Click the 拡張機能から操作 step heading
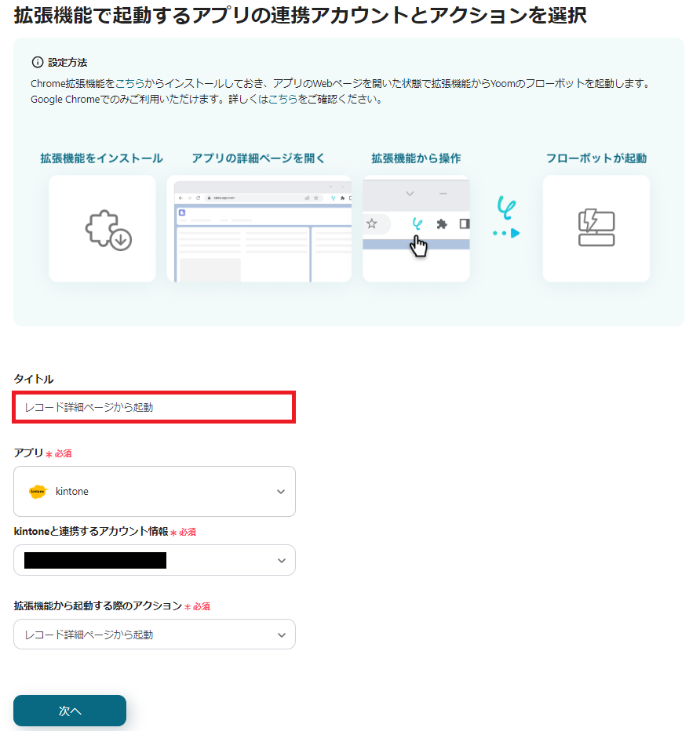 coord(416,158)
